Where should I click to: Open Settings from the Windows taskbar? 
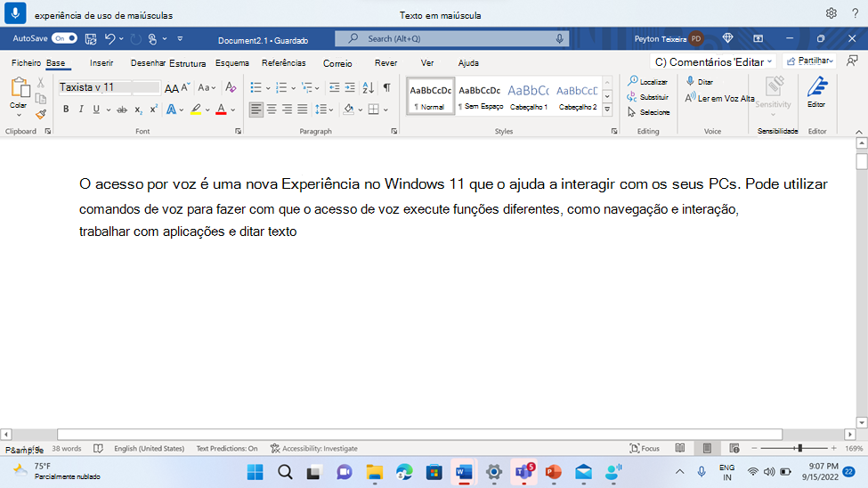[494, 473]
